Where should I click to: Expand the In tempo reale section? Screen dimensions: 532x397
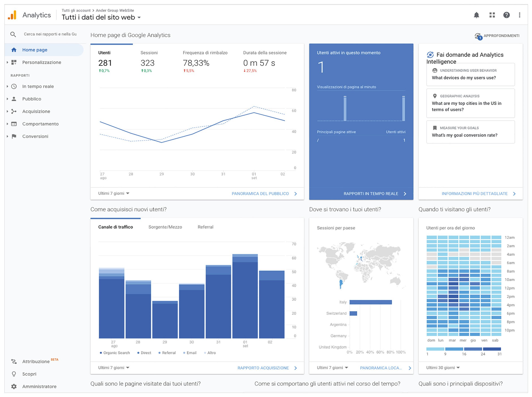coord(7,86)
